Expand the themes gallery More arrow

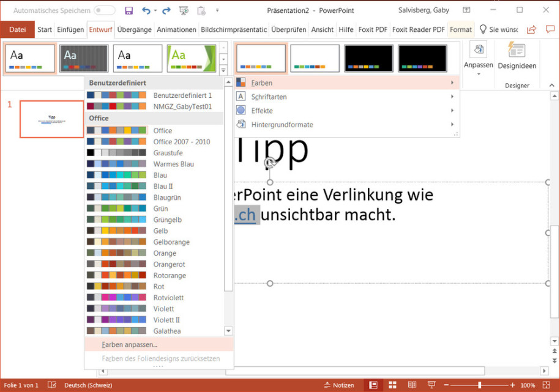click(x=223, y=70)
